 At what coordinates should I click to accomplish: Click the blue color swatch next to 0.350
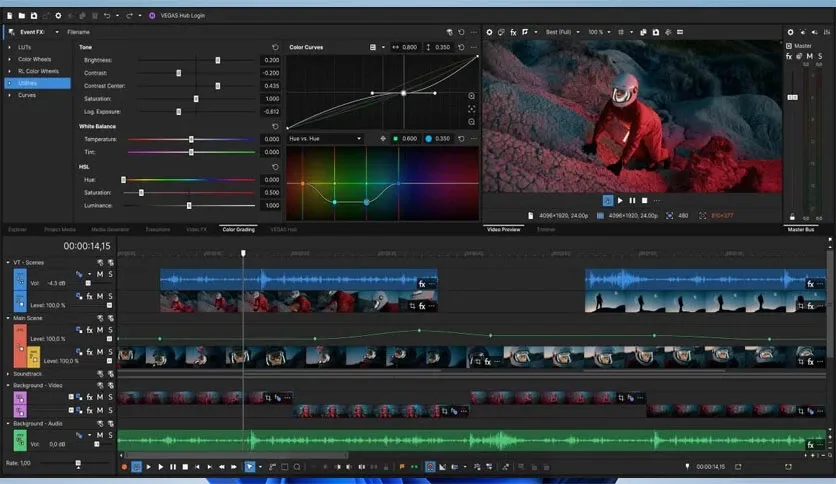coord(428,139)
